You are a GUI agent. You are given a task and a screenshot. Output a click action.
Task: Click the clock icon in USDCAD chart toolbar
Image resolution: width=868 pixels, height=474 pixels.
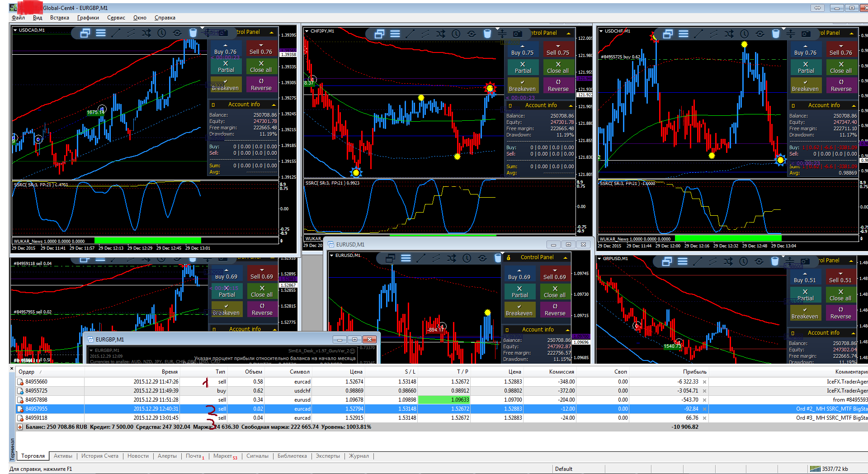click(x=162, y=33)
